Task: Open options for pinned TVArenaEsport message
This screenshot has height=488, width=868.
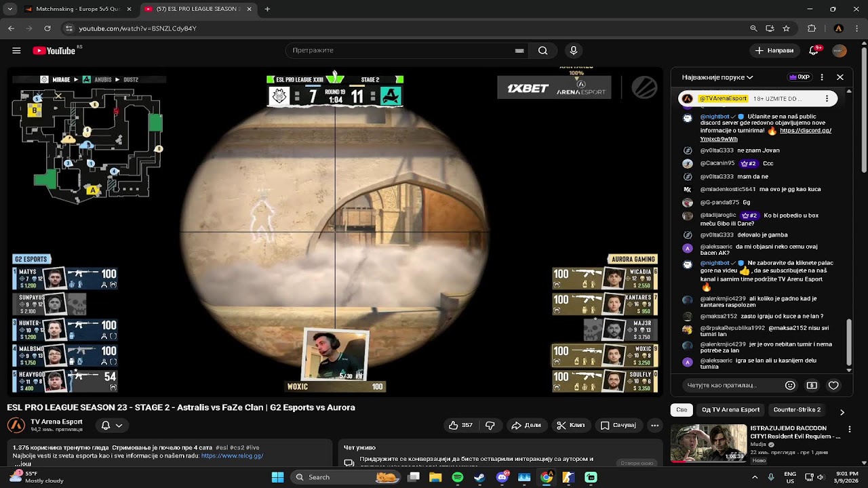Action: [827, 98]
